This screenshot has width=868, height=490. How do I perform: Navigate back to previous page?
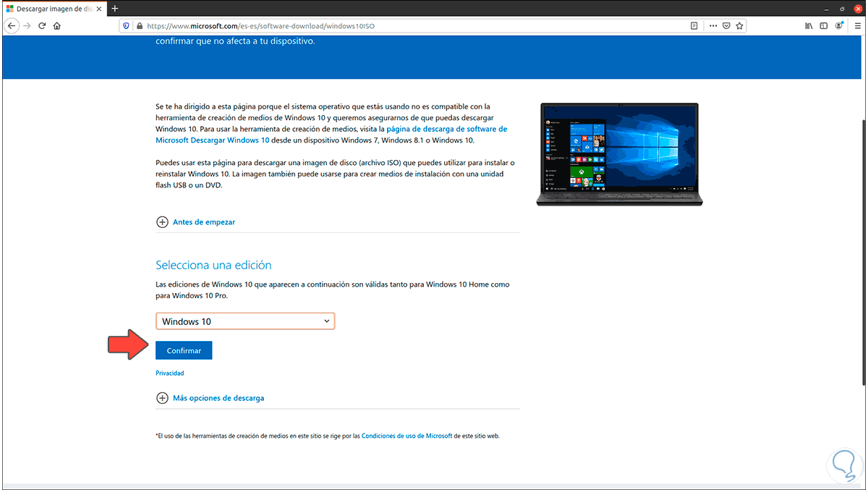(12, 25)
